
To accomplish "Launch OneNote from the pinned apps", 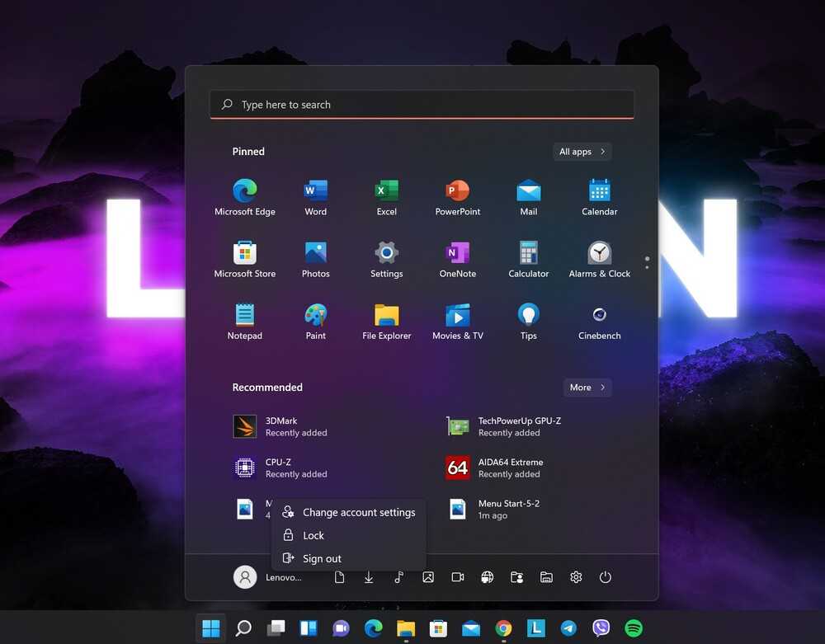I will (457, 260).
